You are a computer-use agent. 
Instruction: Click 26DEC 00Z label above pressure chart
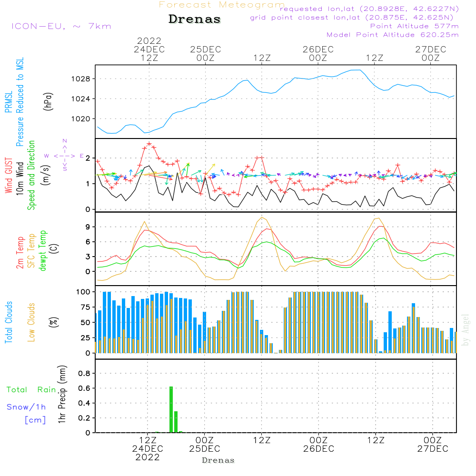pyautogui.click(x=318, y=53)
